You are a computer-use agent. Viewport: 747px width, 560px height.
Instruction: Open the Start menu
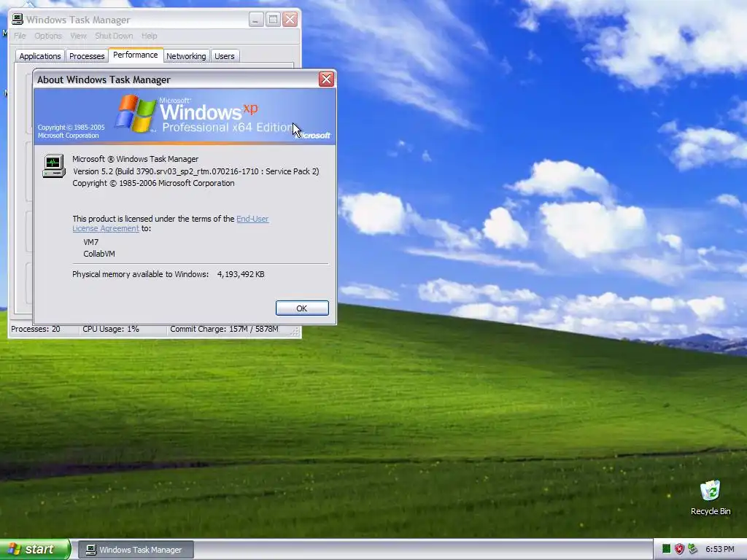coord(35,549)
